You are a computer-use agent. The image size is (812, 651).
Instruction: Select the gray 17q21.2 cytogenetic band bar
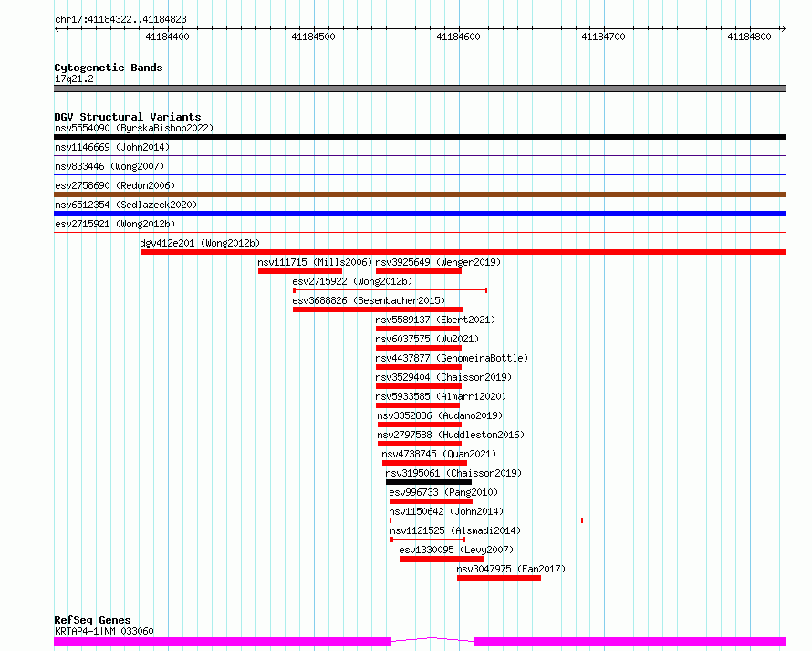click(420, 89)
